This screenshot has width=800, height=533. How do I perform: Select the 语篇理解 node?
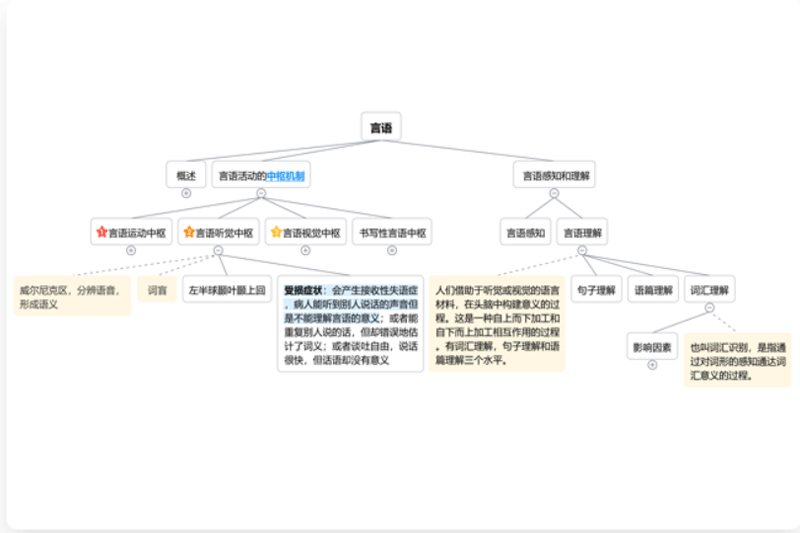653,289
